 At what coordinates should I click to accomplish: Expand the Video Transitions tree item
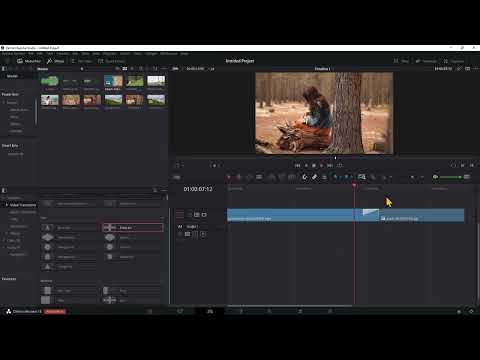point(6,205)
